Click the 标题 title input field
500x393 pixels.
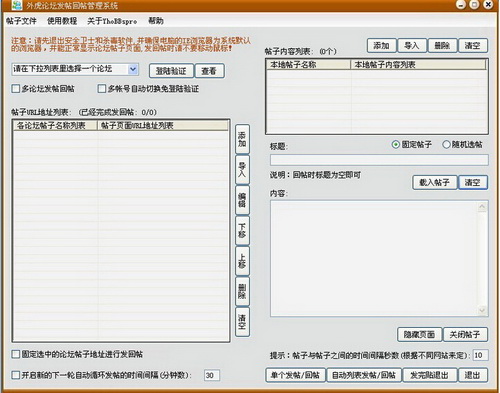tap(379, 160)
